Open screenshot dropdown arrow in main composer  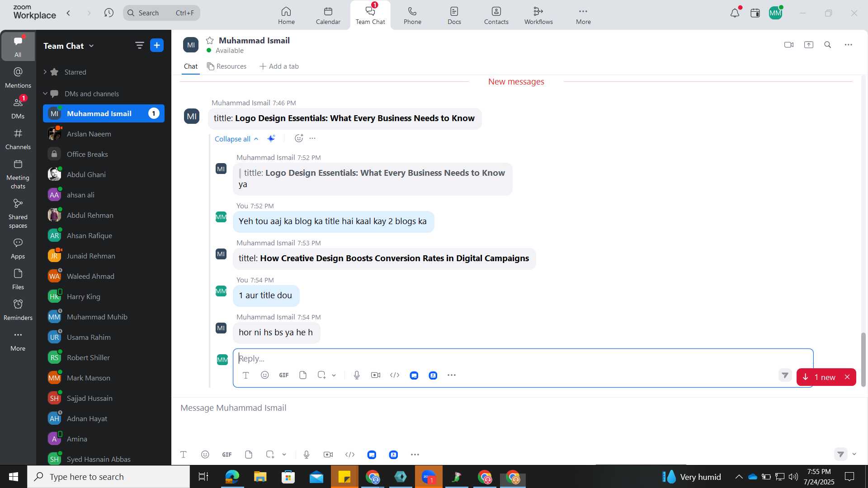coord(284,455)
